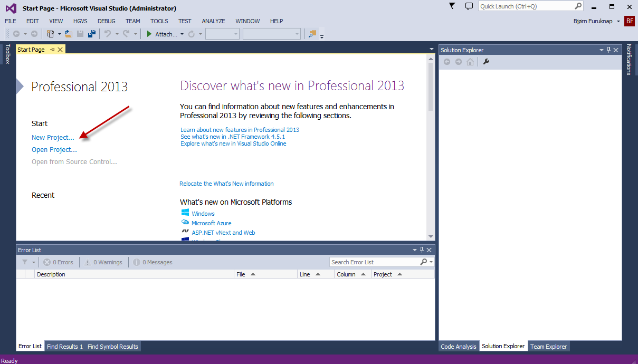The height and width of the screenshot is (364, 638).
Task: Click the Undo arrow icon
Action: tap(107, 34)
